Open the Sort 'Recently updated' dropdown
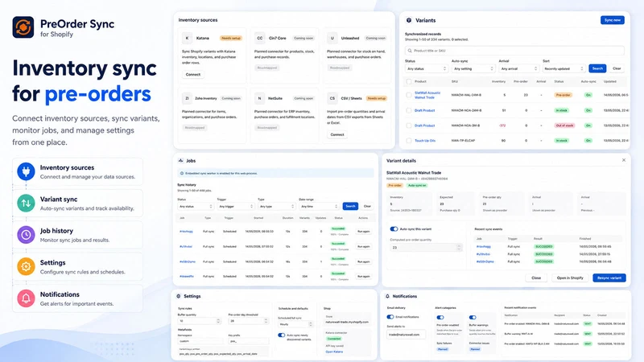The height and width of the screenshot is (362, 644). [563, 68]
